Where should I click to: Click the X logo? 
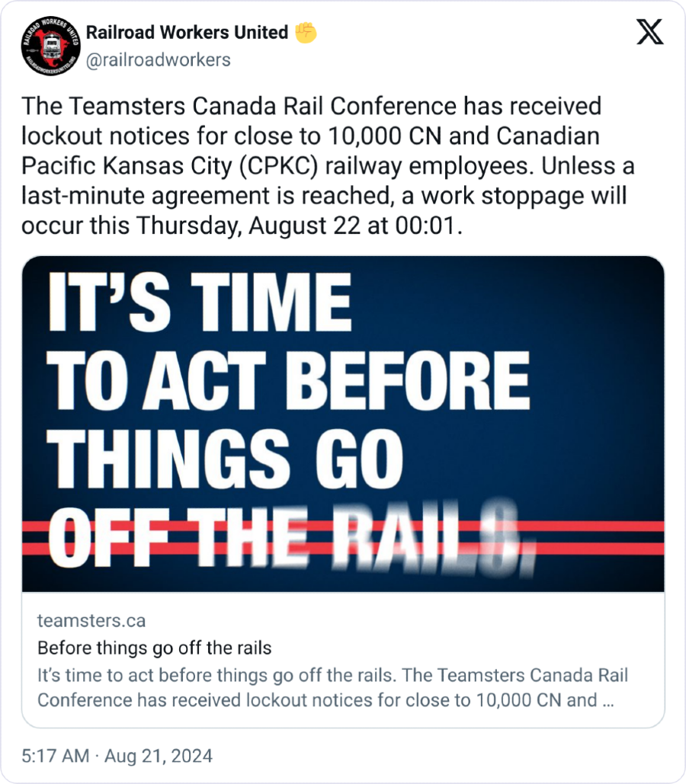649,34
